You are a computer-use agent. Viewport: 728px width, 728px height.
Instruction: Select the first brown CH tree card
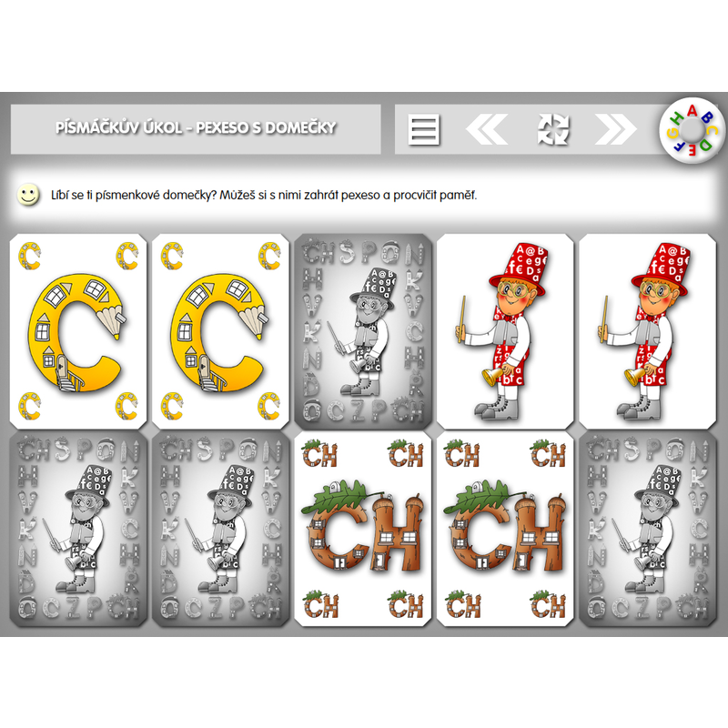point(363,529)
